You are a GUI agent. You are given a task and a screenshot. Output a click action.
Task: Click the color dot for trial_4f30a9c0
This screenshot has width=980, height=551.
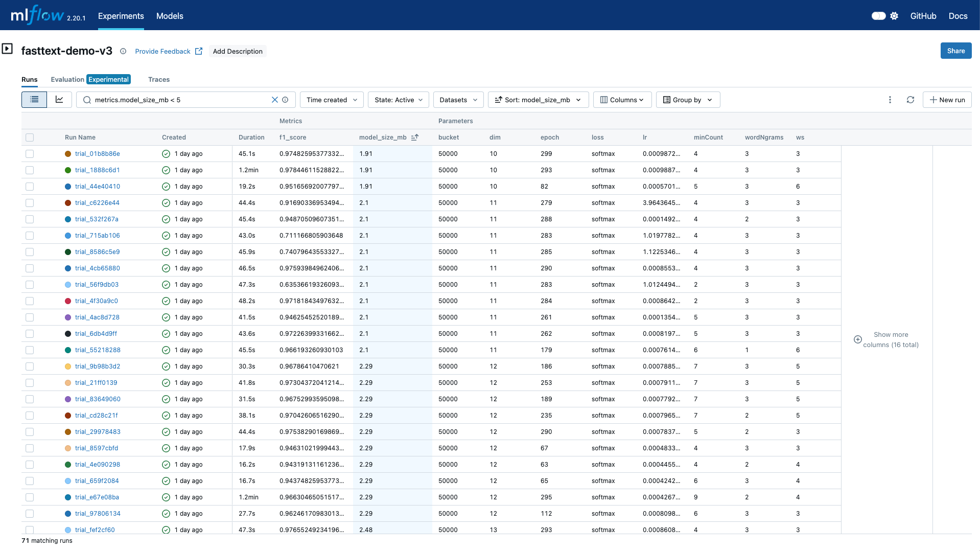click(x=68, y=301)
